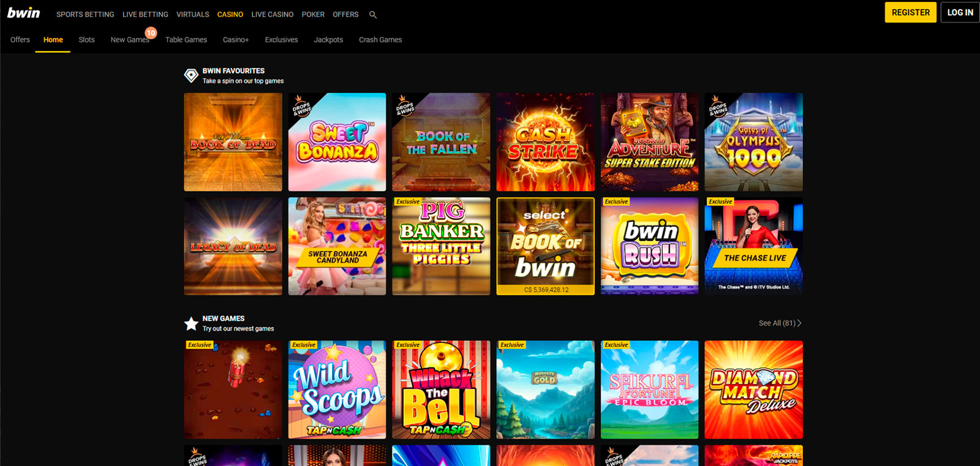Click 'Take a spin on our top games'
The width and height of the screenshot is (980, 466).
[243, 81]
